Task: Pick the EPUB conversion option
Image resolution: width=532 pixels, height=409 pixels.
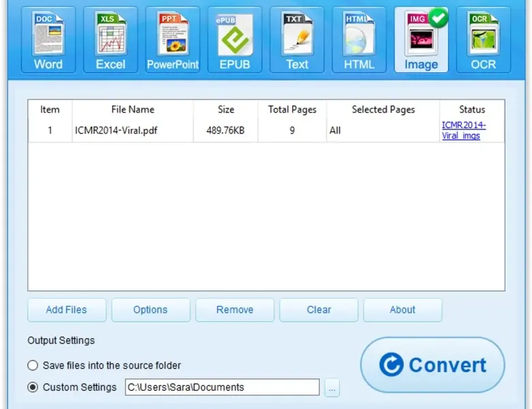Action: 235,40
